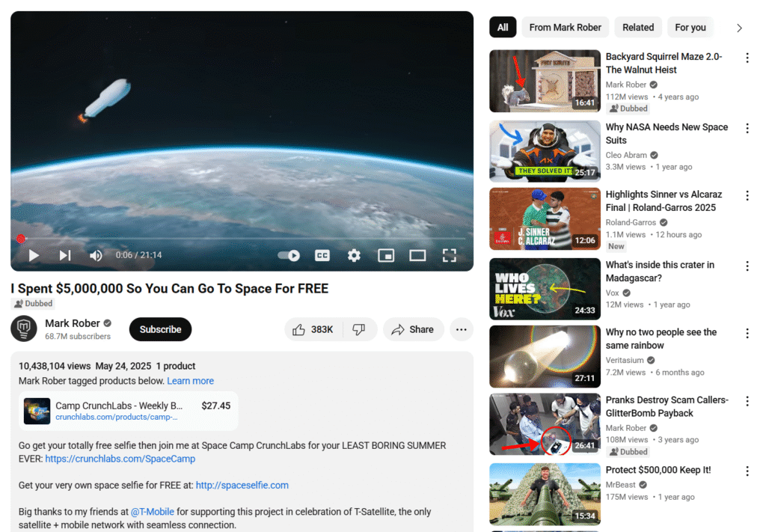
Task: Toggle the autoplay switch in the player
Action: [x=288, y=255]
